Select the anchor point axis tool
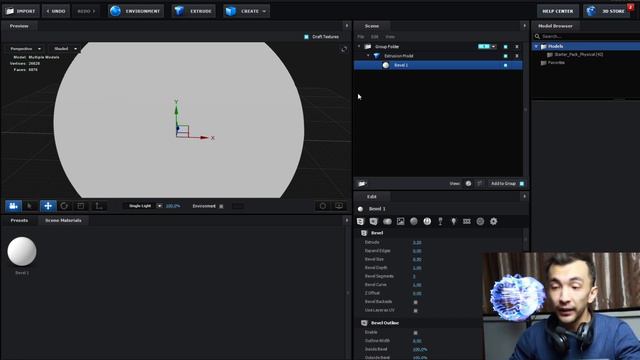Screen dimensions: 640x360 [99, 206]
